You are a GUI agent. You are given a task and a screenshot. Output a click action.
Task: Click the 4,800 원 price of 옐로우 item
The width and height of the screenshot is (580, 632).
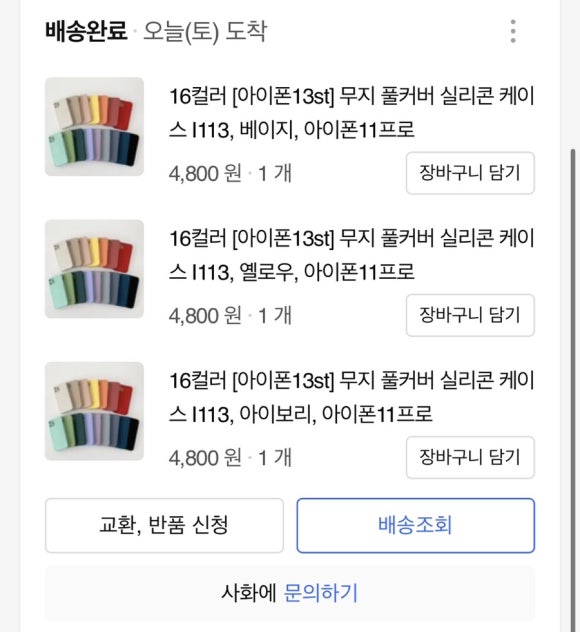(x=205, y=316)
